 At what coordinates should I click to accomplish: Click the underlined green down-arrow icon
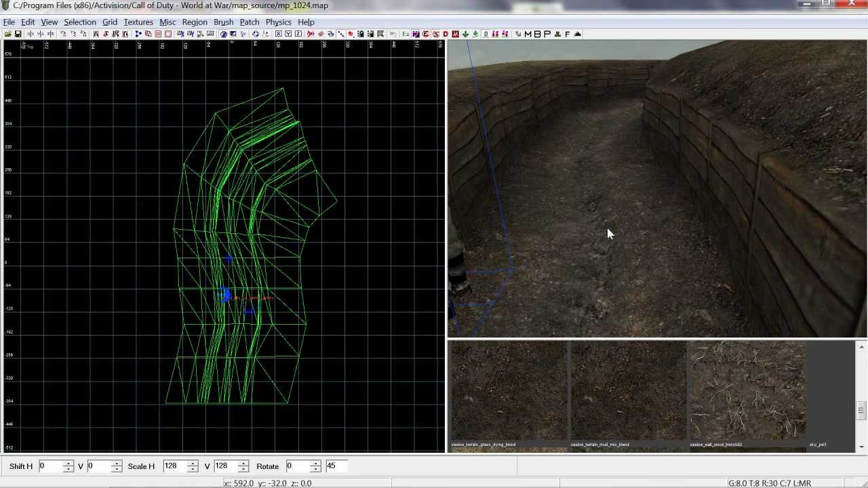click(x=475, y=34)
